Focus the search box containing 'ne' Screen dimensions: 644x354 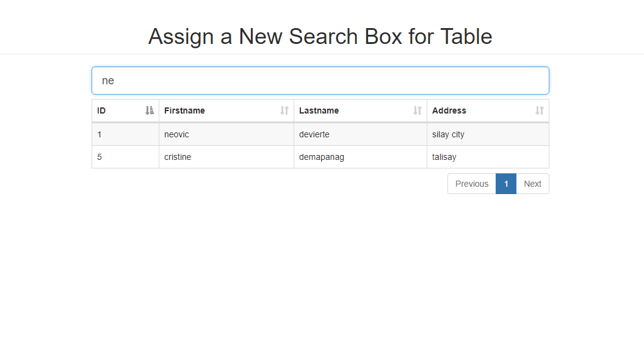coord(320,81)
